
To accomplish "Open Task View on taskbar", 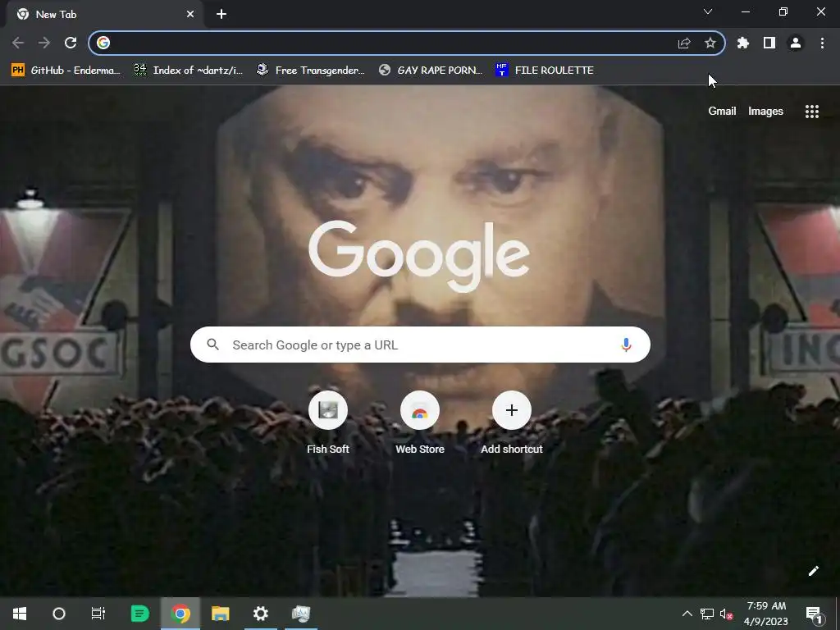I will click(98, 614).
